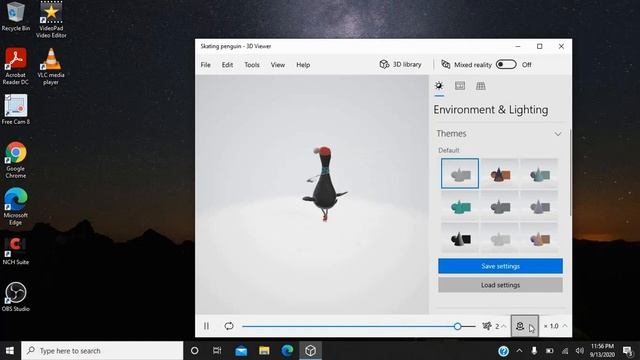Open the File menu
640x360 pixels.
point(205,65)
